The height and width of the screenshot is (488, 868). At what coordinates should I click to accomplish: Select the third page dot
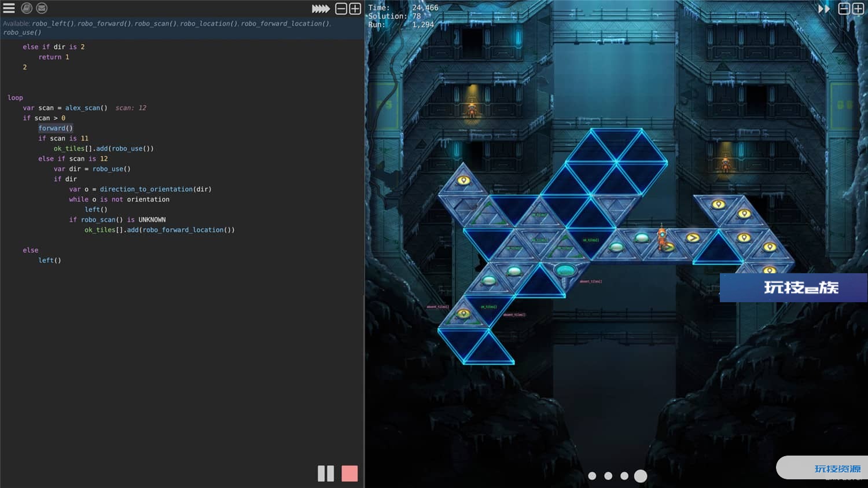pos(624,476)
